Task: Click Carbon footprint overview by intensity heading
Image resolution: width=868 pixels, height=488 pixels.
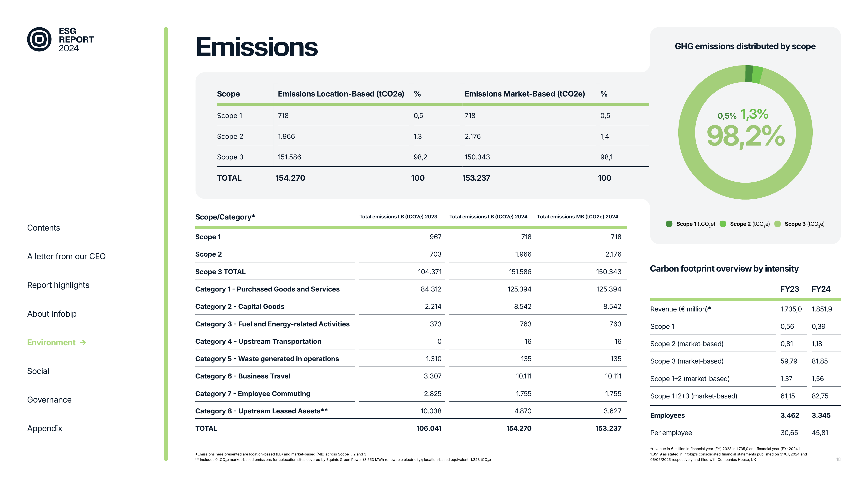Action: (x=724, y=269)
